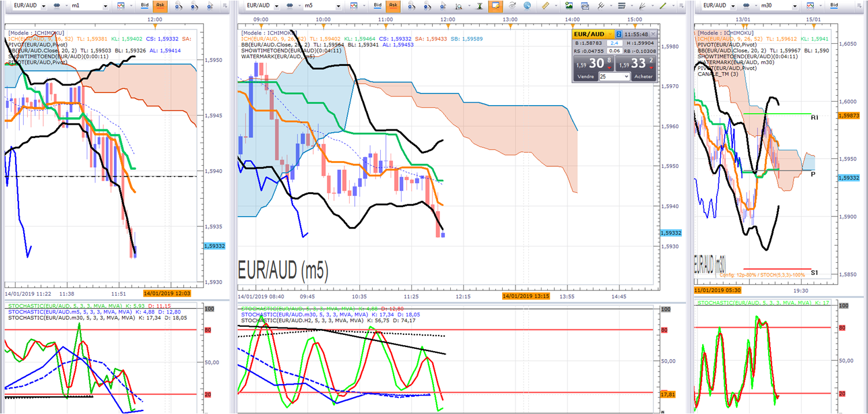Click [Modele : ICHIMOKU] label in left chart
The image size is (868, 414).
[36, 33]
